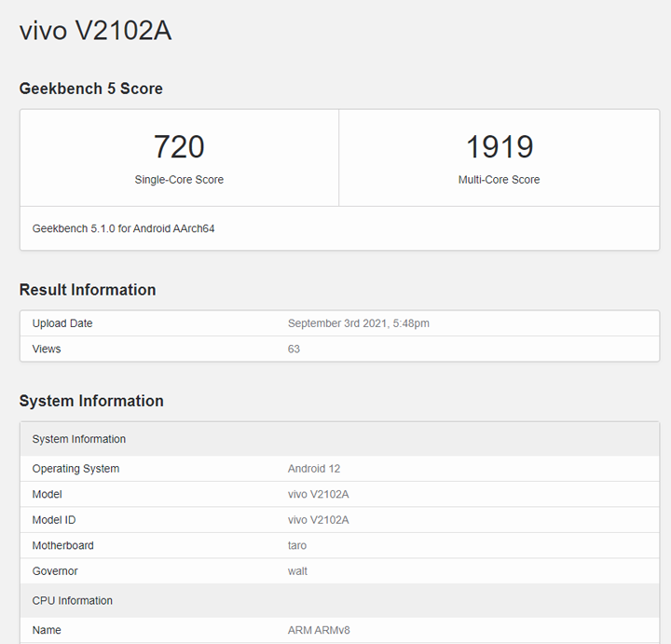The width and height of the screenshot is (671, 644).
Task: Click the CPU Information table header row
Action: click(339, 601)
